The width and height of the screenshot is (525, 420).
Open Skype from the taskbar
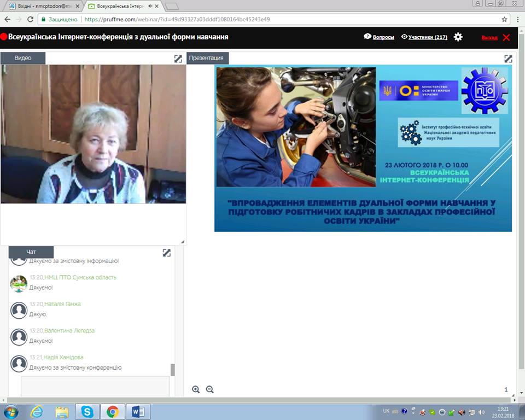(x=87, y=411)
